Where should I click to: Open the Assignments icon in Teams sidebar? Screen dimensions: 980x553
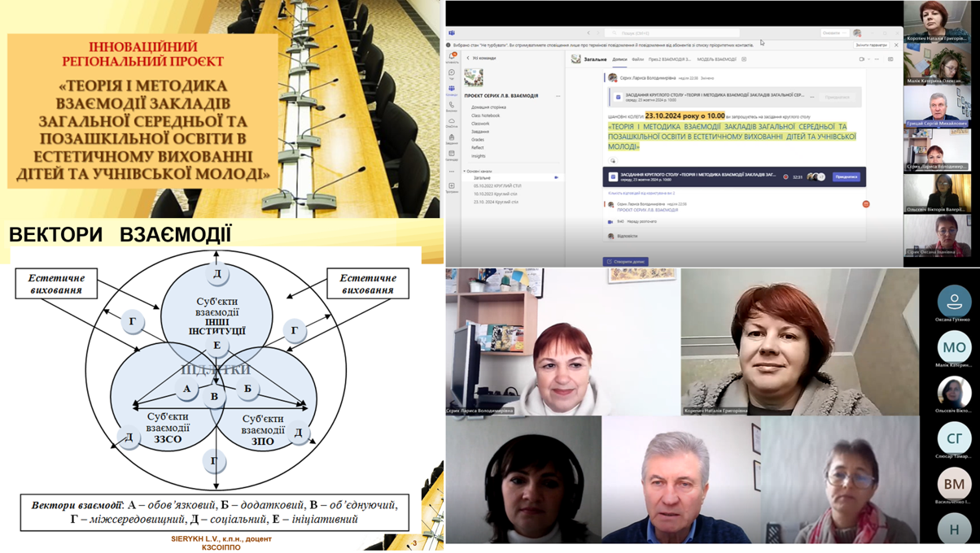(452, 138)
